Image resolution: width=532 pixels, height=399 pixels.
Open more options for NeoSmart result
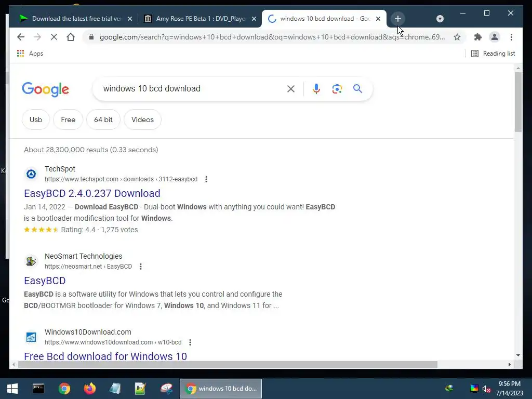point(141,267)
